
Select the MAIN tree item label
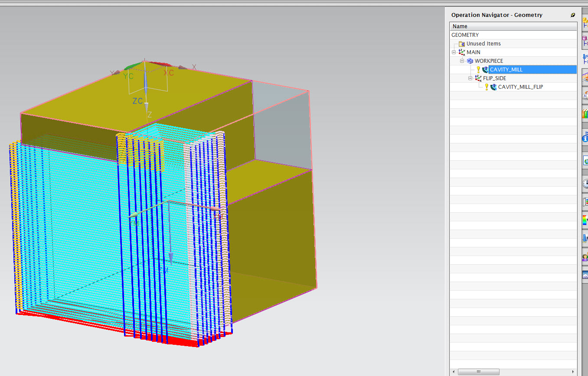[474, 52]
